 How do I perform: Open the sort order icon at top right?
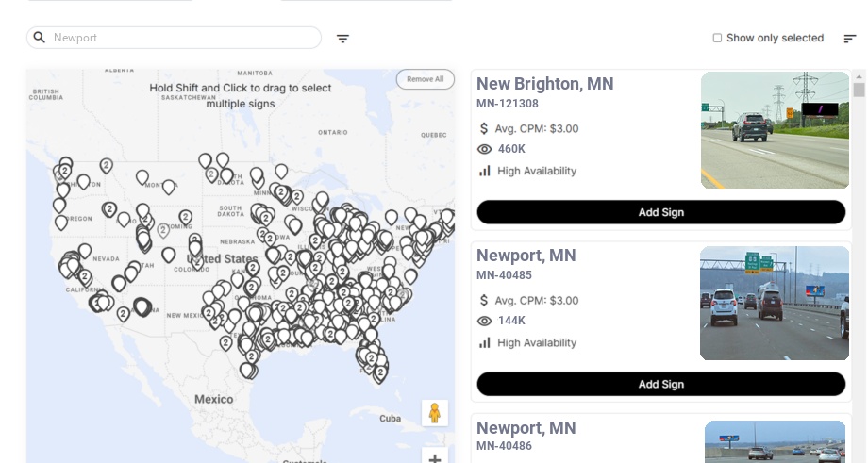point(849,39)
